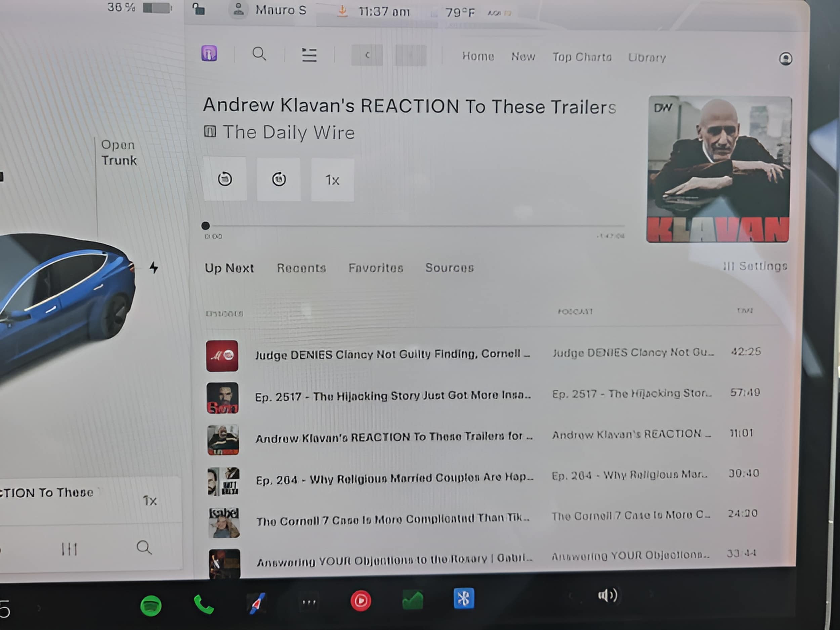Image resolution: width=840 pixels, height=630 pixels.
Task: Open The Daily Wire podcast link
Action: (x=288, y=132)
